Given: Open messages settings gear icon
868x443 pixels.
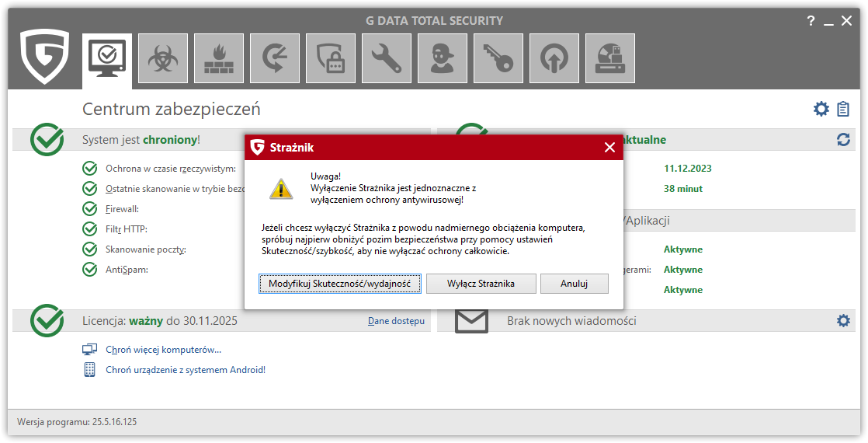Looking at the screenshot, I should point(843,320).
